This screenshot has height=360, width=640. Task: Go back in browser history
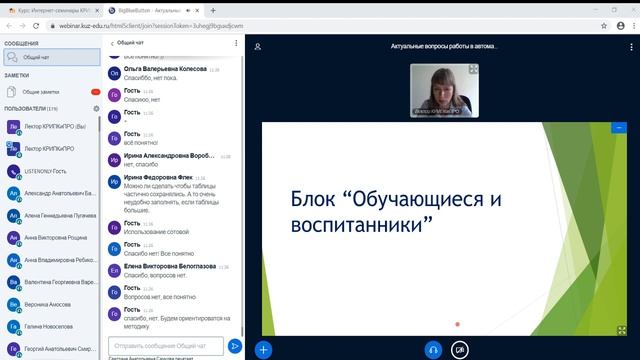[9, 26]
